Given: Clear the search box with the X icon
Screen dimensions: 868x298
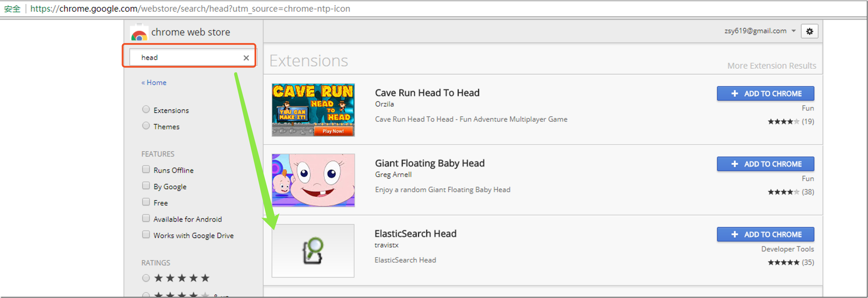Looking at the screenshot, I should (x=246, y=58).
